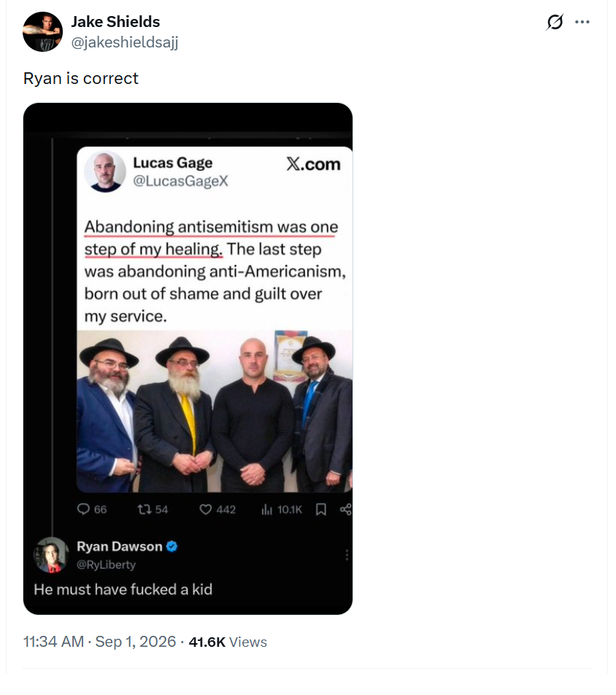Click Jake Shields profile avatar
Viewport: 616px width, 695px height.
click(x=42, y=32)
